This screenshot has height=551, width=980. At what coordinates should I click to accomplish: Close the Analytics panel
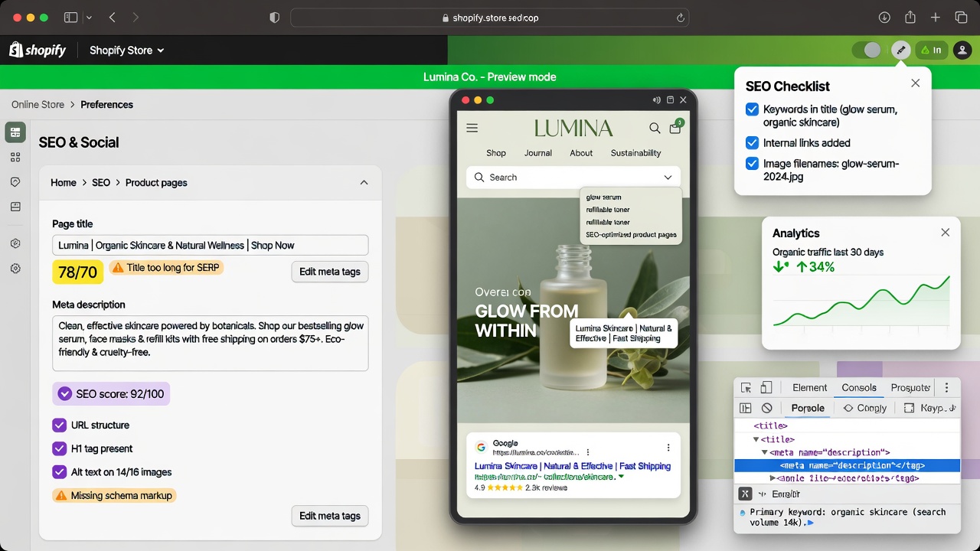945,233
